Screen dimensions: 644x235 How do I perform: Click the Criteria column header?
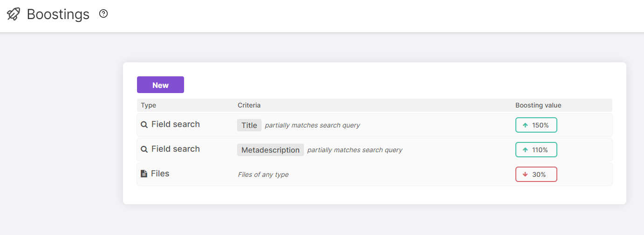tap(249, 105)
